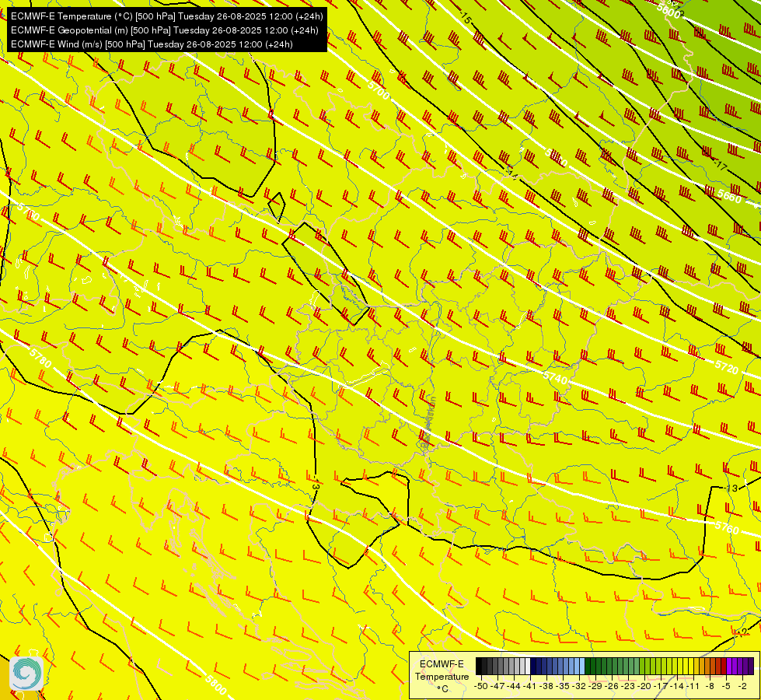This screenshot has width=761, height=700.
Task: Click the -47 value on the legend scale
Action: pos(497,686)
